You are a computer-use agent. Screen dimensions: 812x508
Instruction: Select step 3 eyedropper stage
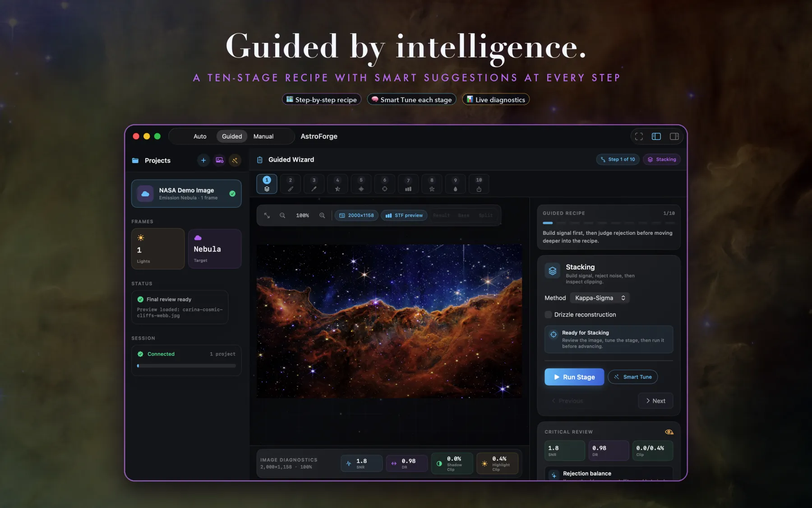point(314,184)
